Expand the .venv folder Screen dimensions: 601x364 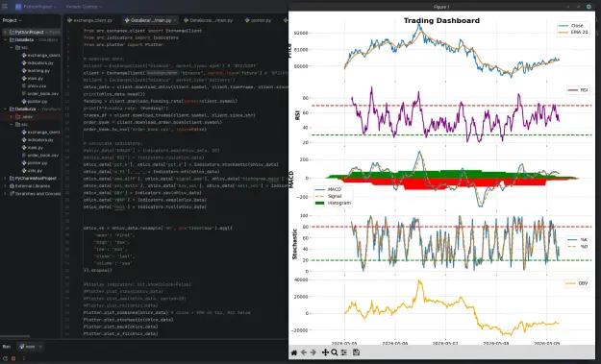point(12,117)
